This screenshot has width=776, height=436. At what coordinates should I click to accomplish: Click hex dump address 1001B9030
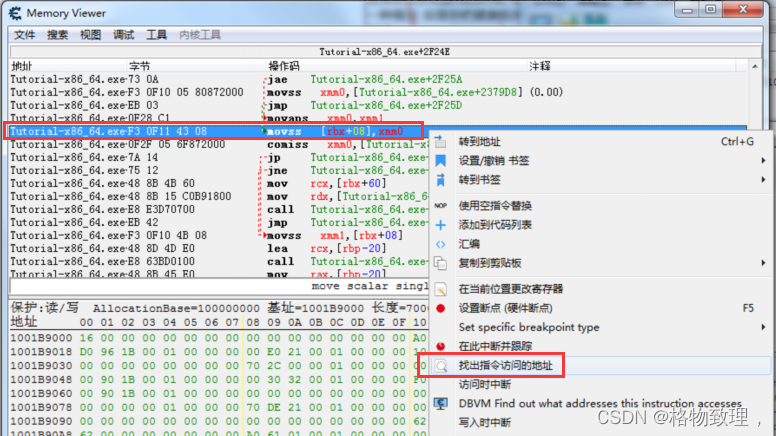(41, 366)
